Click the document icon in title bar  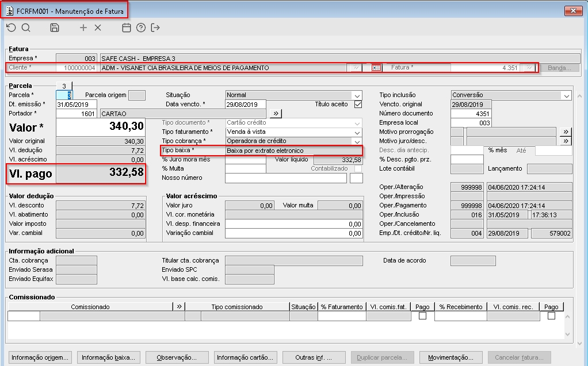point(10,11)
